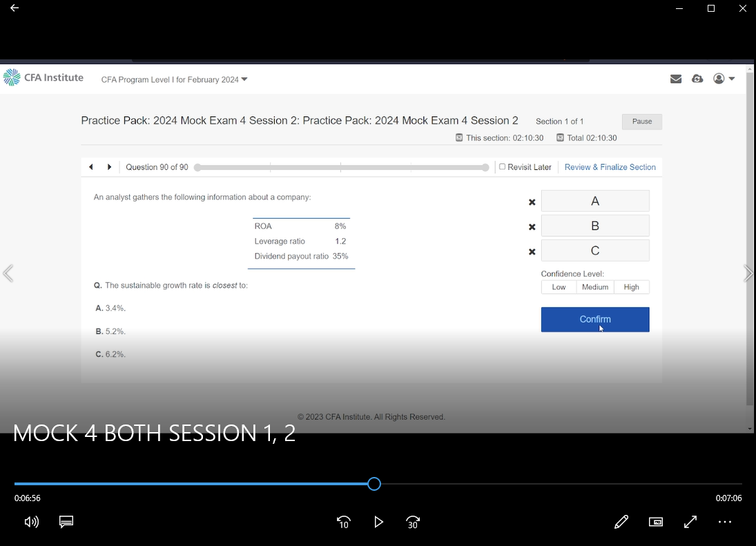The height and width of the screenshot is (546, 756).
Task: Open Review & Finalize Section link
Action: (610, 167)
